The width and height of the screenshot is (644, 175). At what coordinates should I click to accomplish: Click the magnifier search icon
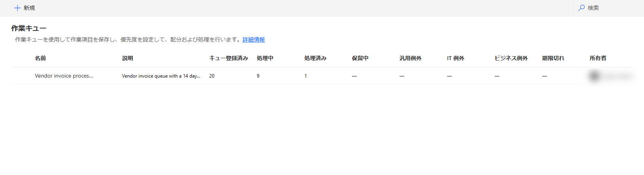click(x=581, y=8)
